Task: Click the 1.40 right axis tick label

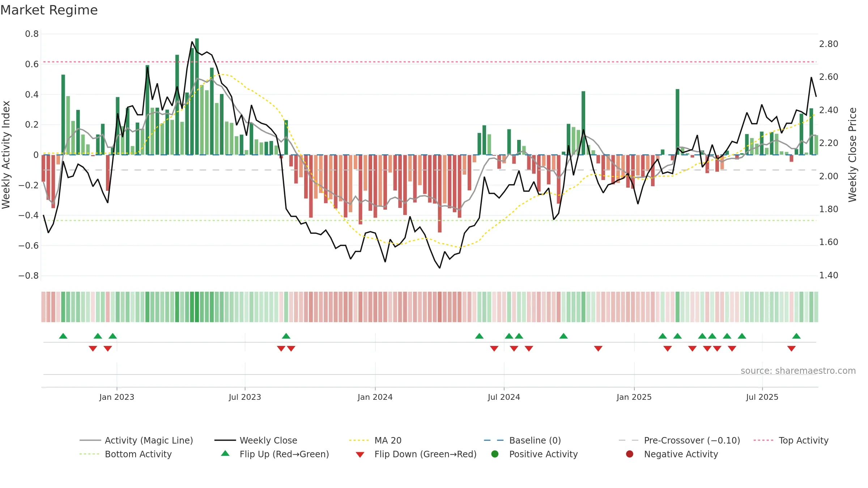Action: pos(829,275)
